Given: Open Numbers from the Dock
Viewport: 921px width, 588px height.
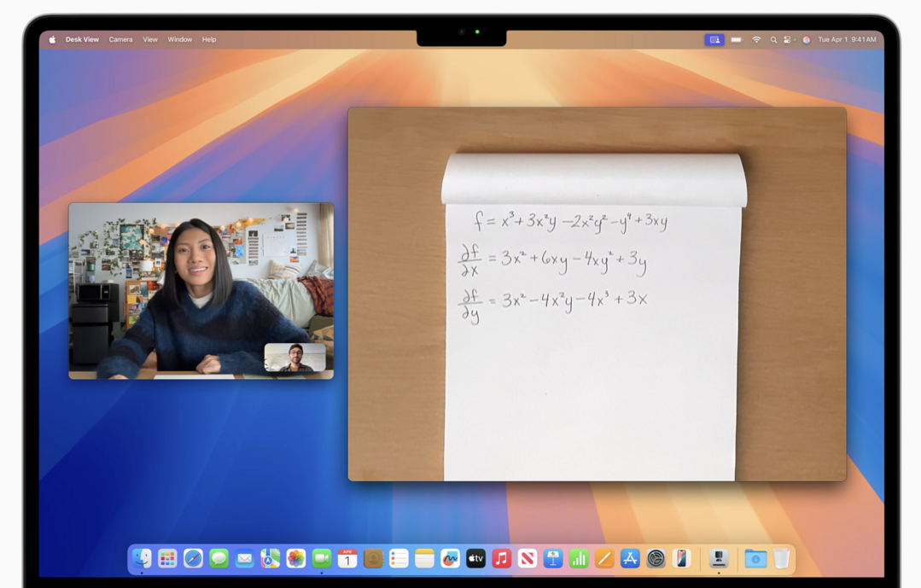Looking at the screenshot, I should click(x=579, y=558).
